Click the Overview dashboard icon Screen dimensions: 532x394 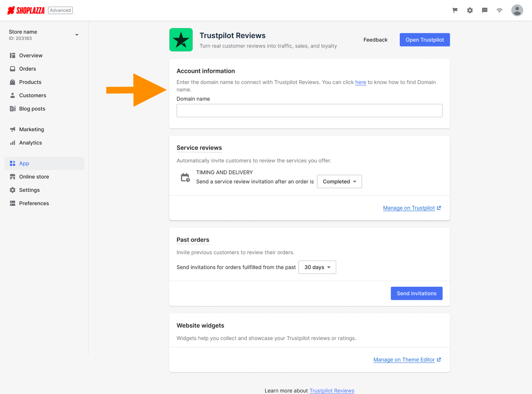click(x=12, y=55)
